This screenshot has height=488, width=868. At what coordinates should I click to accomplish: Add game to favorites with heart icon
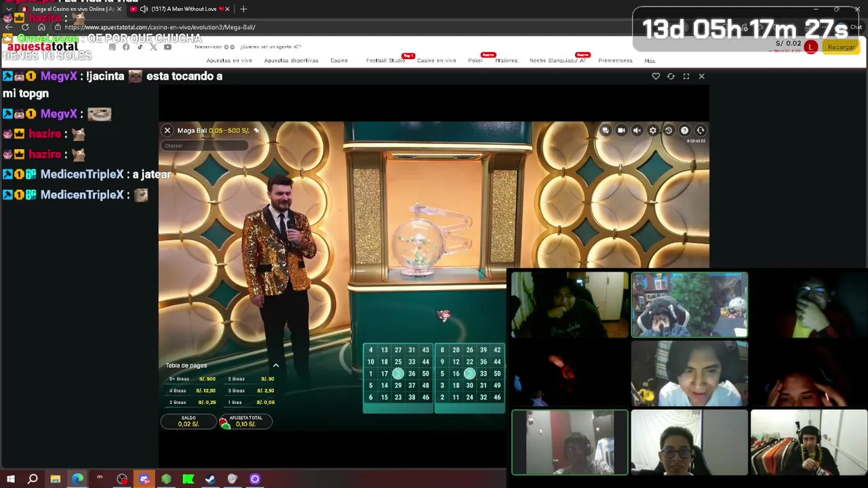[656, 77]
